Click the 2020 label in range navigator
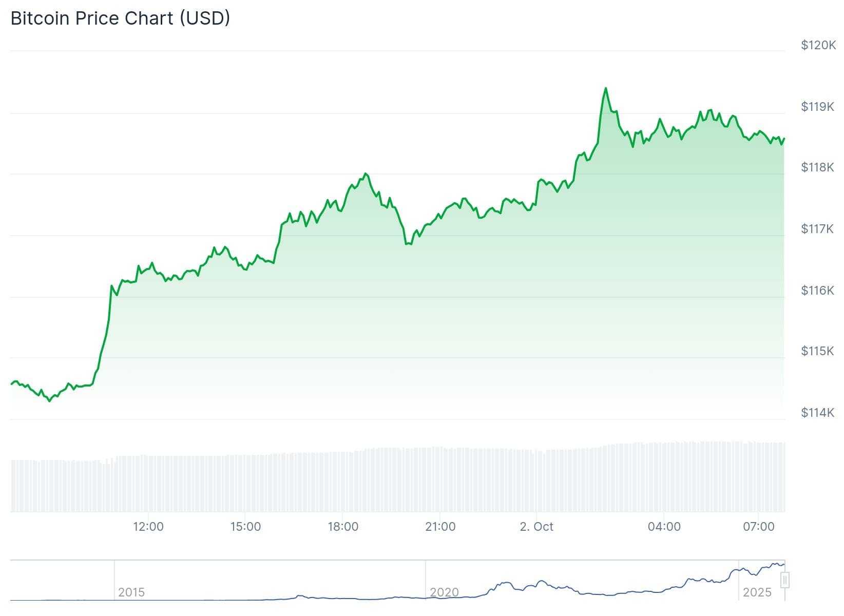Screen dimensions: 844x616 tap(444, 592)
